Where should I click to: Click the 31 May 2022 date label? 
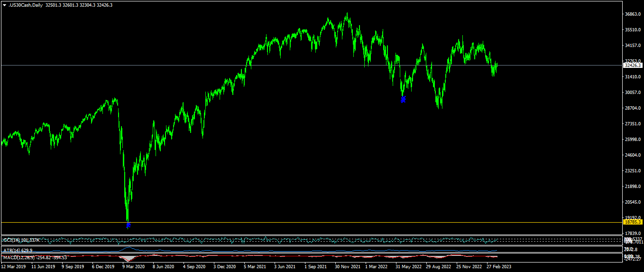tap(409, 267)
